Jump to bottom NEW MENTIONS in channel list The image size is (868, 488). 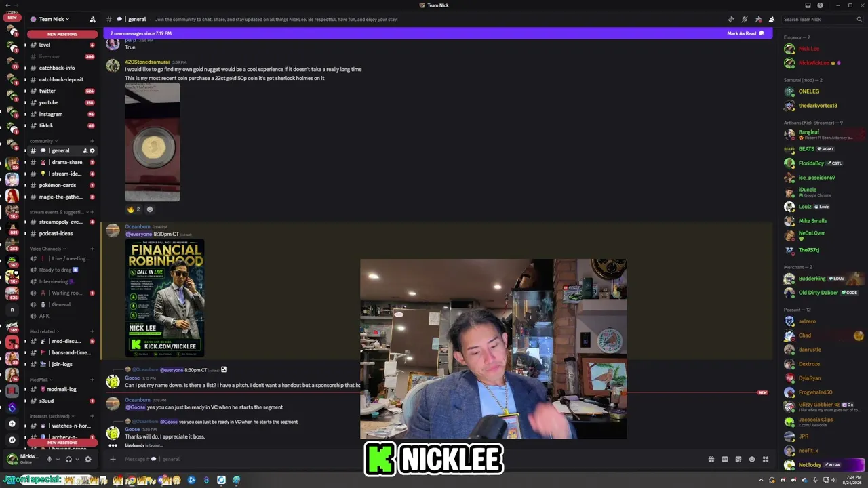pyautogui.click(x=62, y=443)
